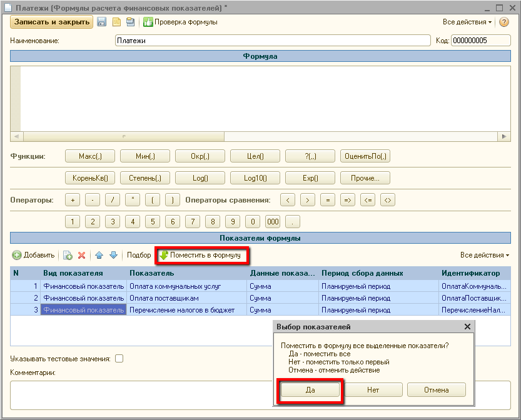Open the top 'Все действия' dropdown
Viewport: 521px width, 420px height.
(467, 22)
